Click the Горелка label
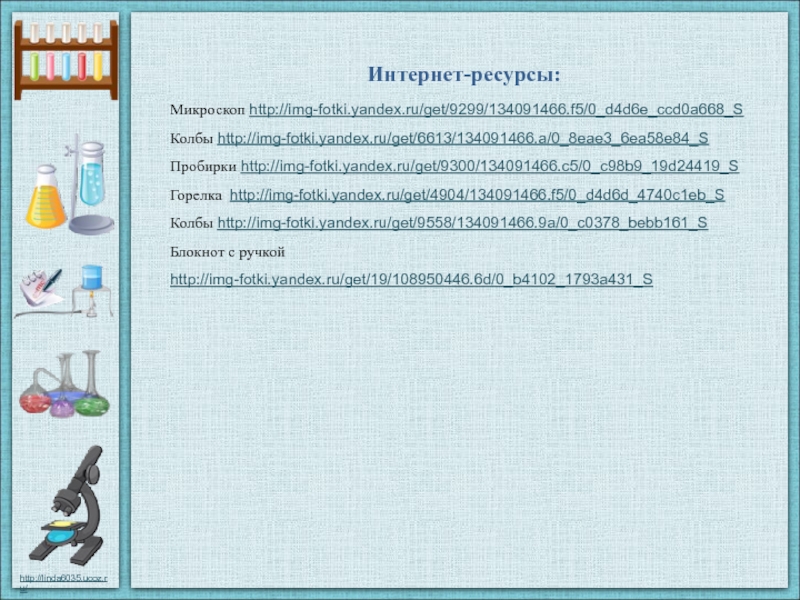This screenshot has width=800, height=600. coord(196,195)
